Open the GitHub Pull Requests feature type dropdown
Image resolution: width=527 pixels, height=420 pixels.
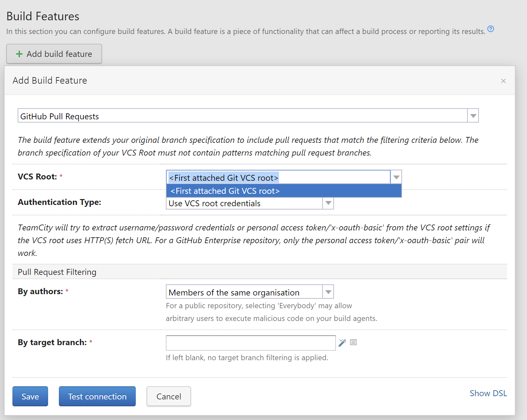(248, 116)
